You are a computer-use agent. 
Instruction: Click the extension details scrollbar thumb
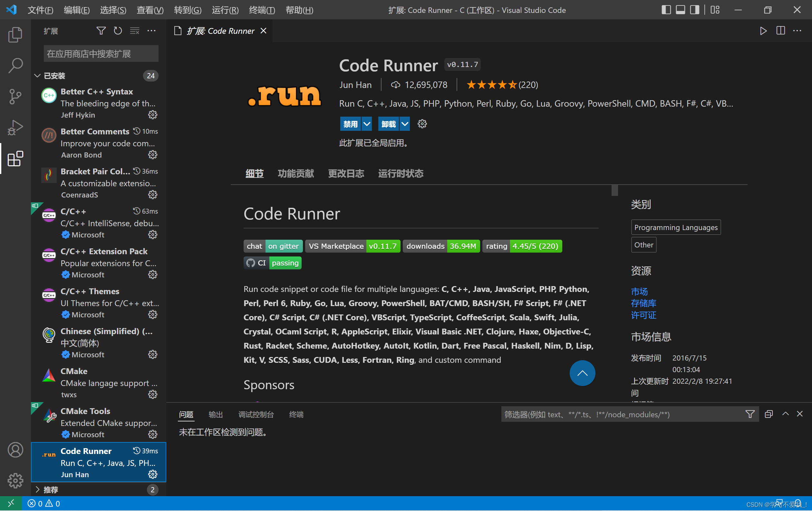pyautogui.click(x=615, y=190)
